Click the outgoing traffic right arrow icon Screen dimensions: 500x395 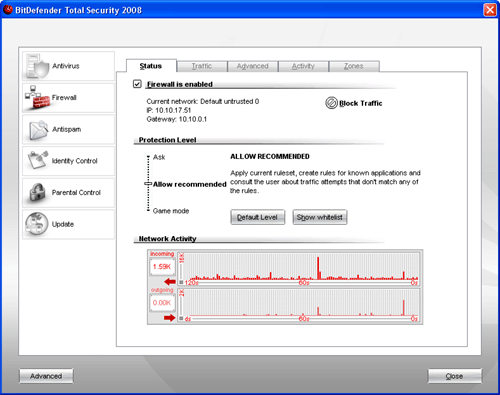coord(170,318)
